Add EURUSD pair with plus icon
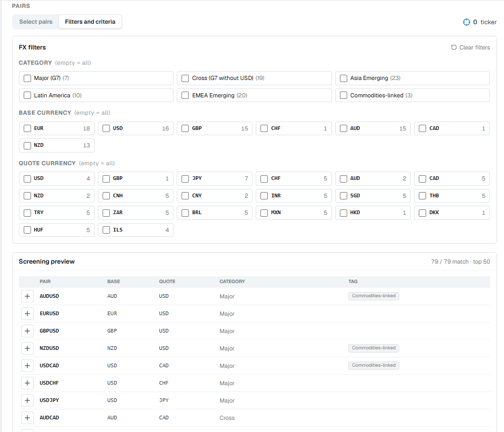The height and width of the screenshot is (432, 504). pos(27,314)
